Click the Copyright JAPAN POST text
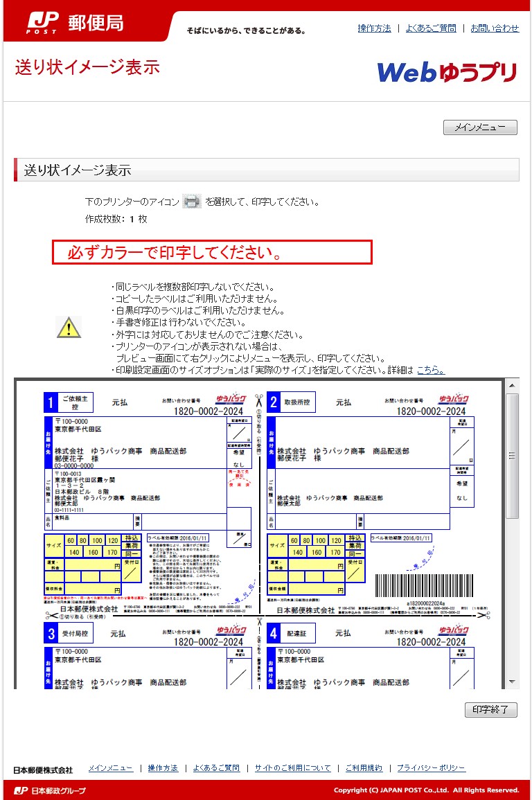 [x=427, y=790]
